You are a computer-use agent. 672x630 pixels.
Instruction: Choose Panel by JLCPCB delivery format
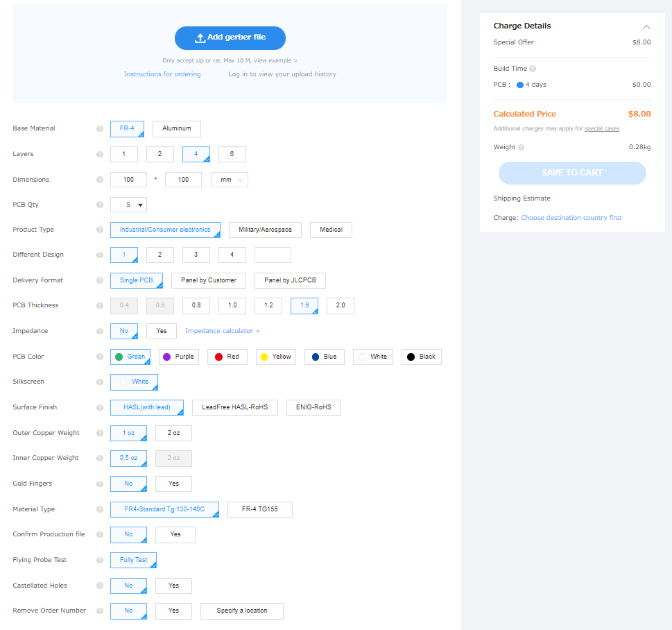(290, 280)
